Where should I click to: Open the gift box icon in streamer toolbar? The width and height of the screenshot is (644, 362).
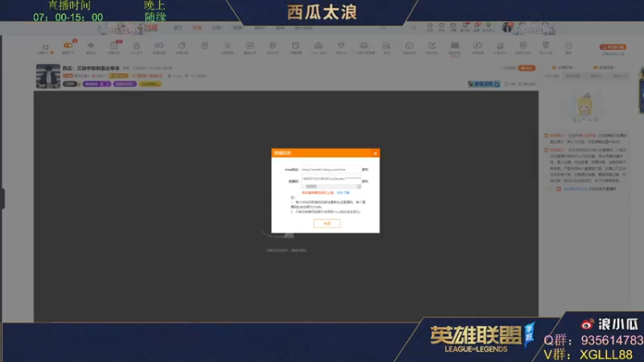coord(204,47)
